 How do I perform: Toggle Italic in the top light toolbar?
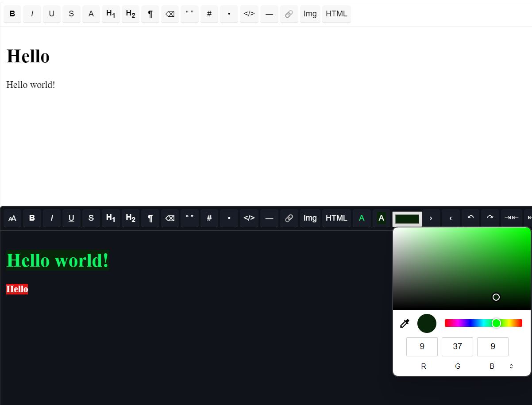[x=32, y=14]
